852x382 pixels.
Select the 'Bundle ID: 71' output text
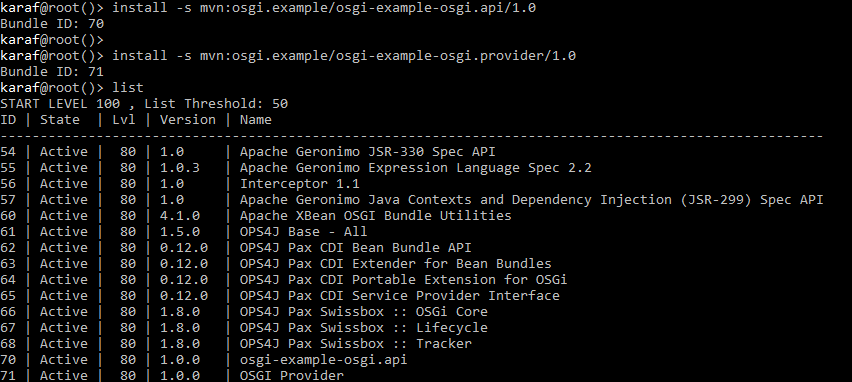pyautogui.click(x=52, y=71)
